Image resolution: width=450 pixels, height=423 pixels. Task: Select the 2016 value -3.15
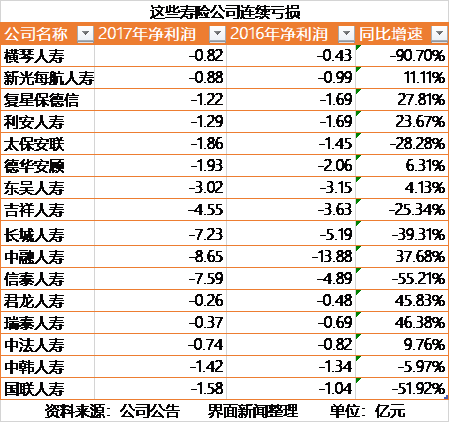pos(336,187)
